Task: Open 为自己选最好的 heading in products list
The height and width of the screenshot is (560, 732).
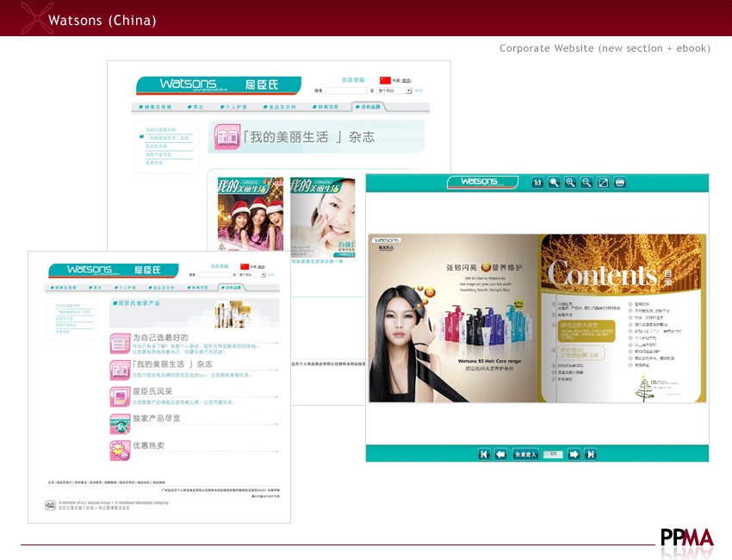Action: click(x=160, y=337)
